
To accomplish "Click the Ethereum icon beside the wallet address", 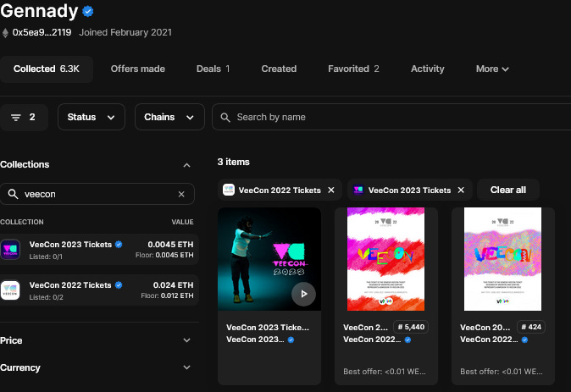I will coord(5,33).
